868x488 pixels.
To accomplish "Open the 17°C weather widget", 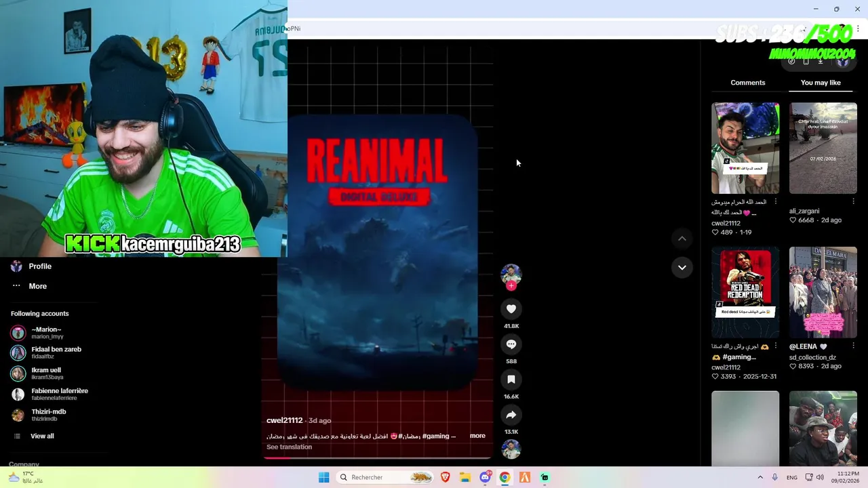I will click(x=26, y=477).
